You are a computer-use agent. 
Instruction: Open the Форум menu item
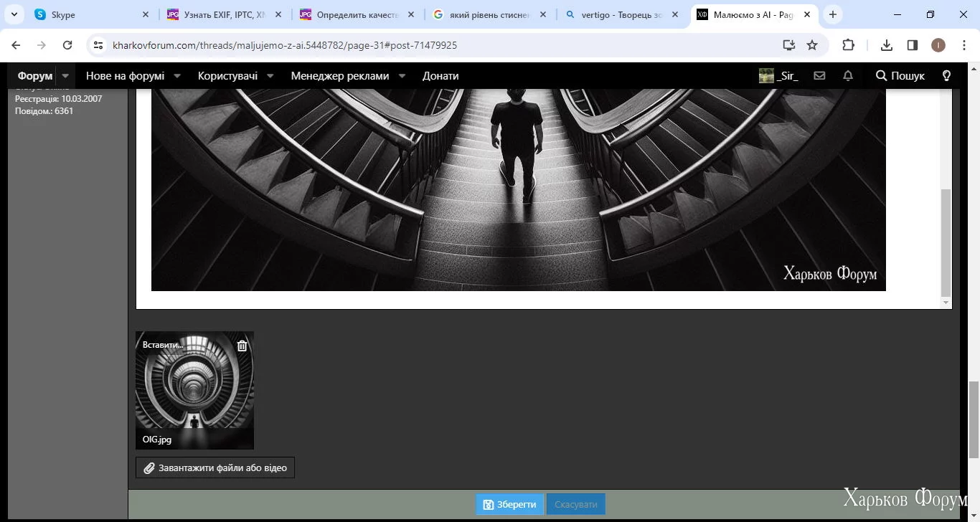point(35,76)
